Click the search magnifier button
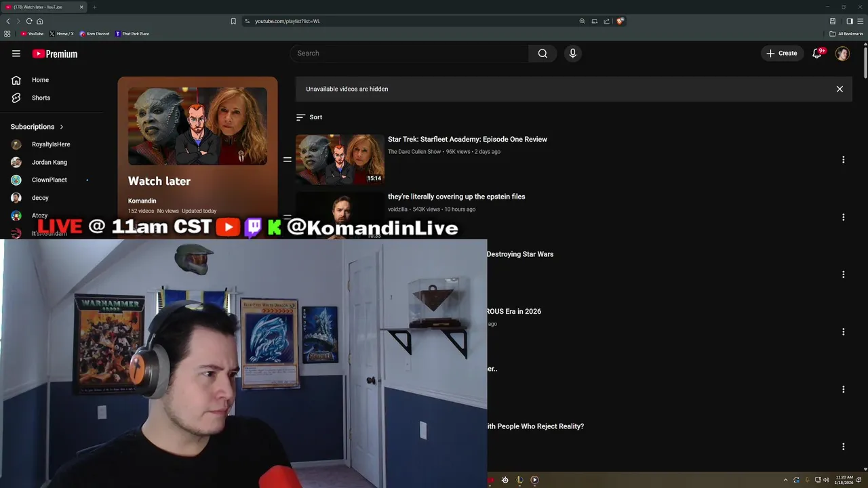Screen dimensions: 868x488 coord(542,54)
